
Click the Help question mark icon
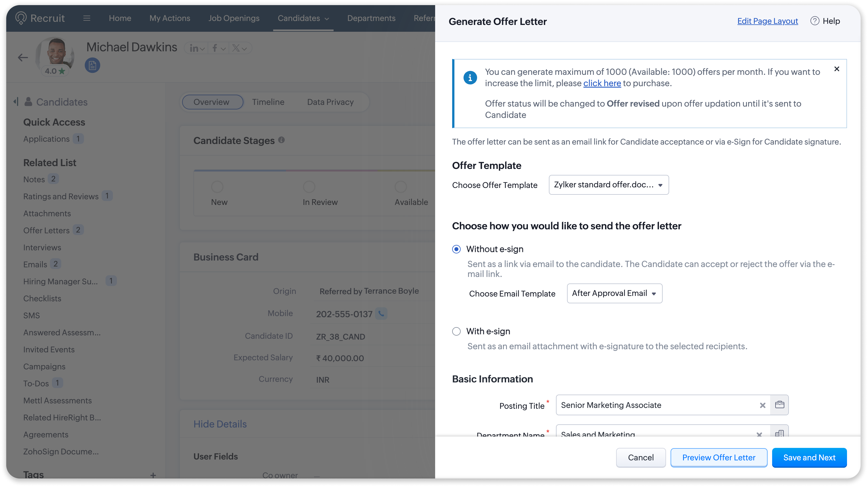click(x=814, y=21)
